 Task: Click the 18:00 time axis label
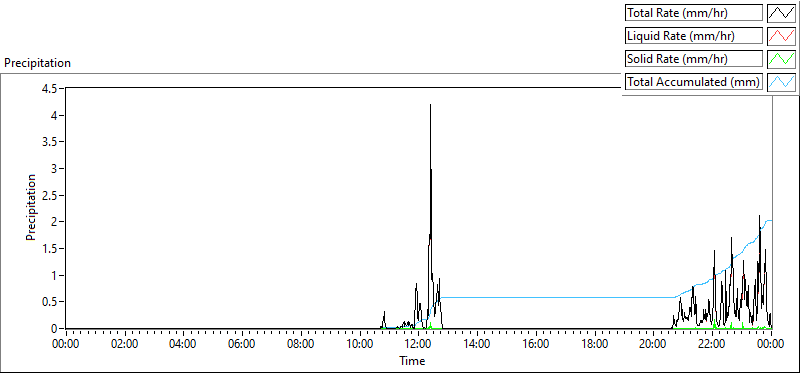595,344
